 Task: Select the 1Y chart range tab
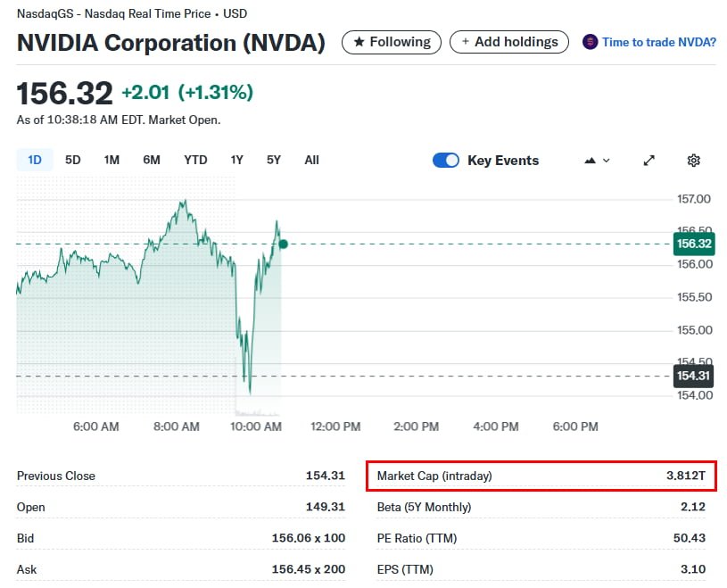237,160
